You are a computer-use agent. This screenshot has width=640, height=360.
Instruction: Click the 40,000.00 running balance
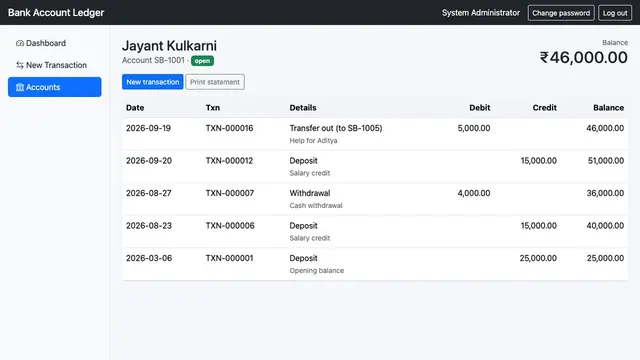pos(605,226)
